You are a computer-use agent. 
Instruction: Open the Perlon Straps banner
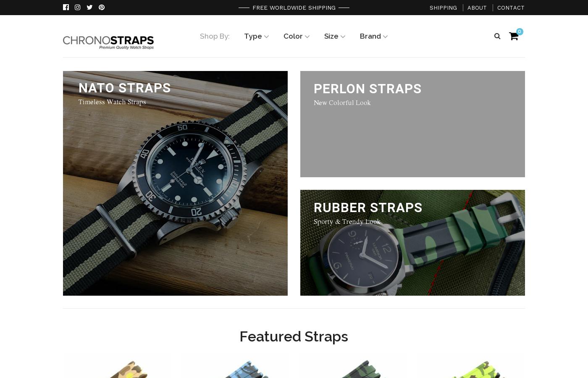[412, 124]
